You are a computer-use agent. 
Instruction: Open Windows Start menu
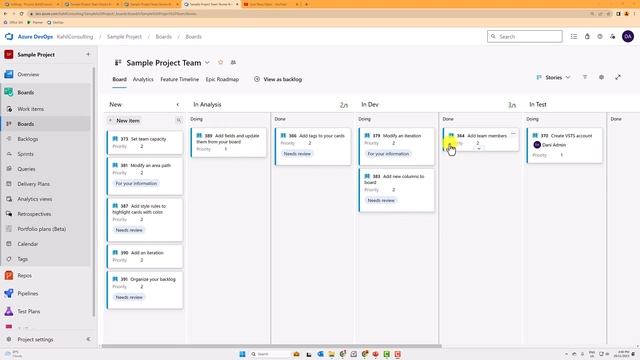[x=242, y=354]
